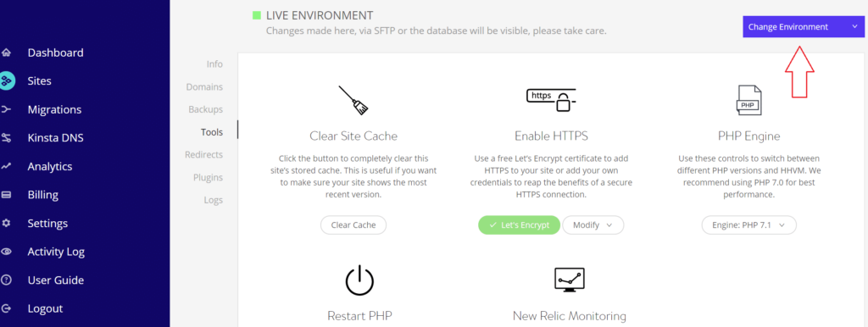Click the Clear Site Cache heading
The width and height of the screenshot is (868, 327).
click(x=353, y=136)
